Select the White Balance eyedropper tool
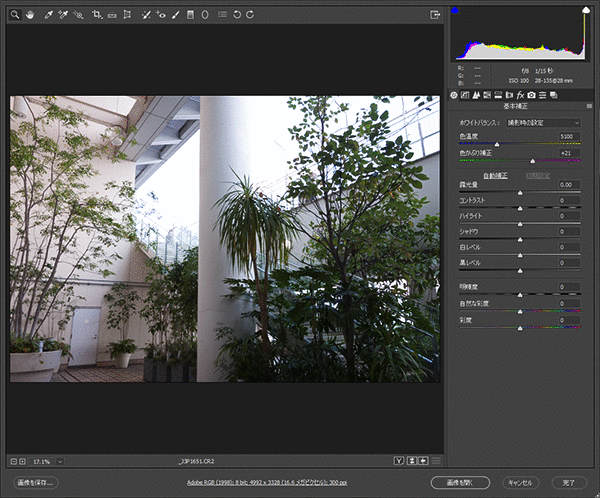600x498 pixels. pyautogui.click(x=47, y=15)
